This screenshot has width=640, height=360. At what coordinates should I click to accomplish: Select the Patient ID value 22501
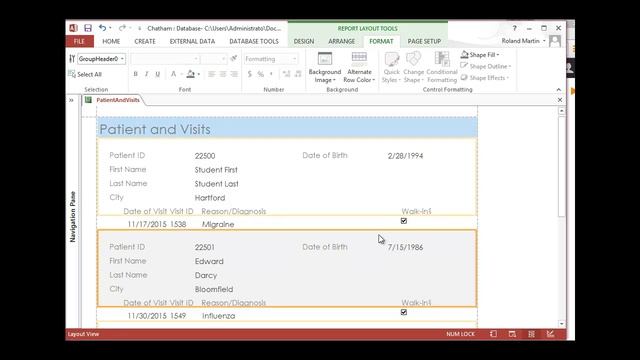coord(204,247)
